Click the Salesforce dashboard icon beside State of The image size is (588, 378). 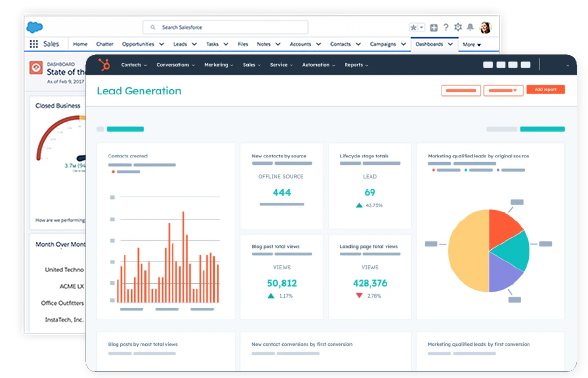click(x=36, y=68)
